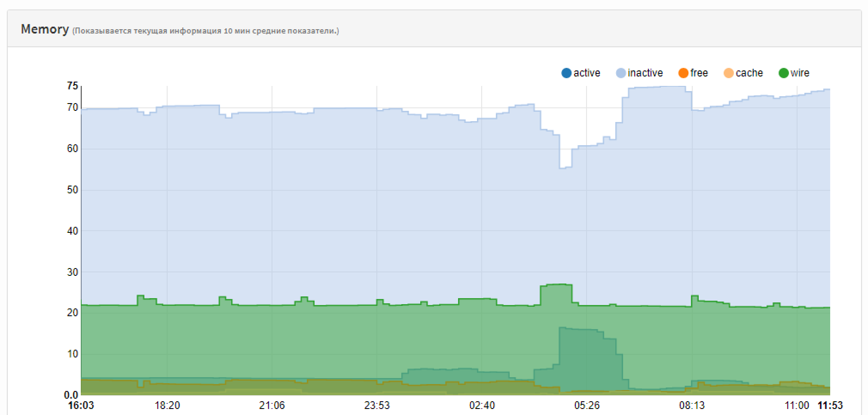The height and width of the screenshot is (415, 868).
Task: Select the 05:26 time axis label
Action: click(587, 406)
